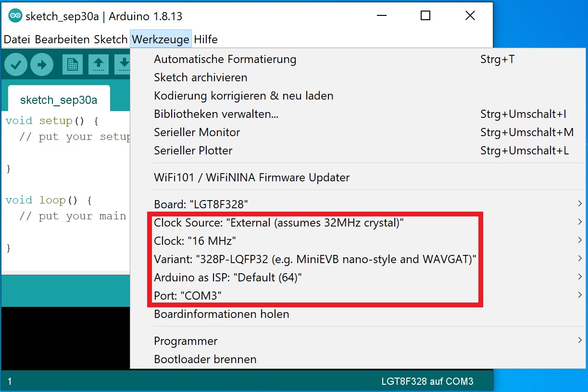Open the Sketch menu
Image resolution: width=588 pixels, height=392 pixels.
click(x=111, y=39)
